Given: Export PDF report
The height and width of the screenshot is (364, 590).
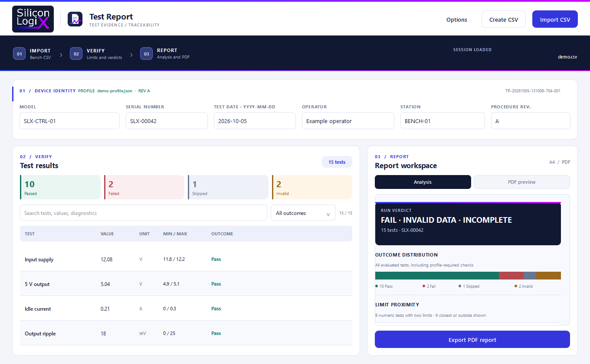Looking at the screenshot, I should point(472,340).
